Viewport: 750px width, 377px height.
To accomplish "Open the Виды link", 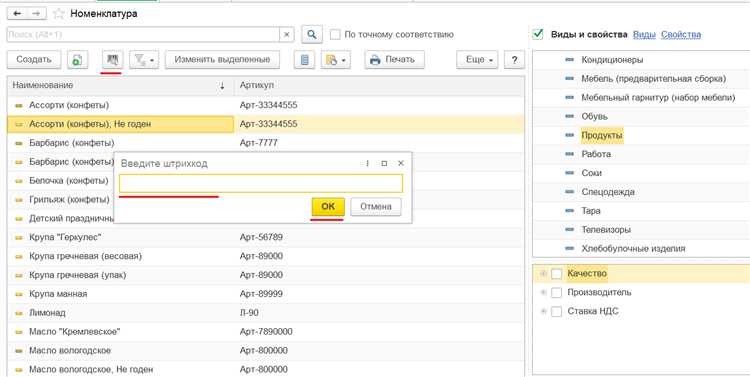I will point(644,34).
